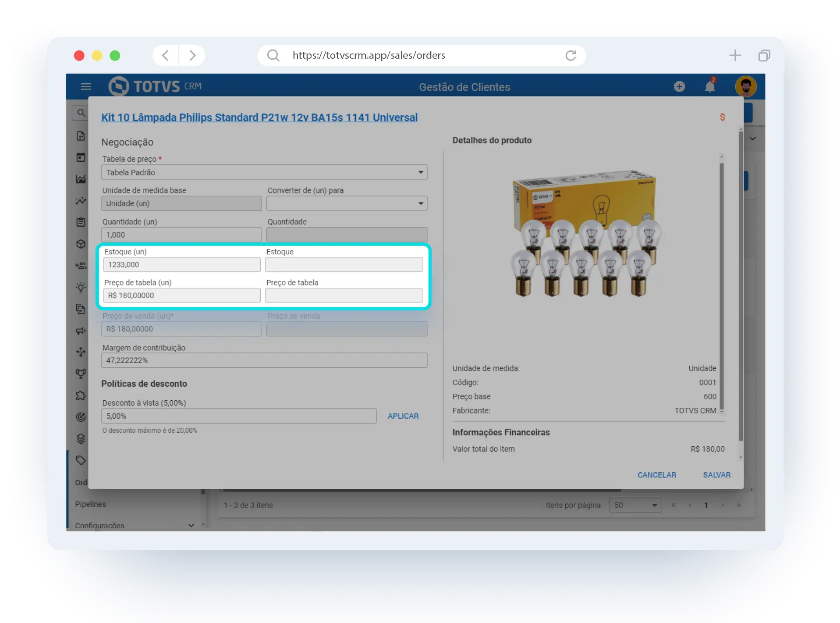Image resolution: width=840 pixels, height=623 pixels.
Task: Open the price tag icon in sidebar
Action: [x=81, y=460]
